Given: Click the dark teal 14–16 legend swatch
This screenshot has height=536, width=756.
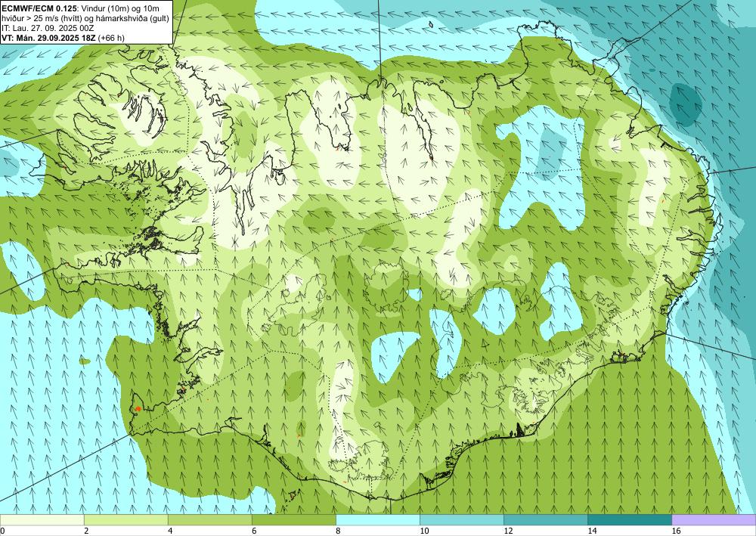Looking at the screenshot, I should (x=629, y=520).
